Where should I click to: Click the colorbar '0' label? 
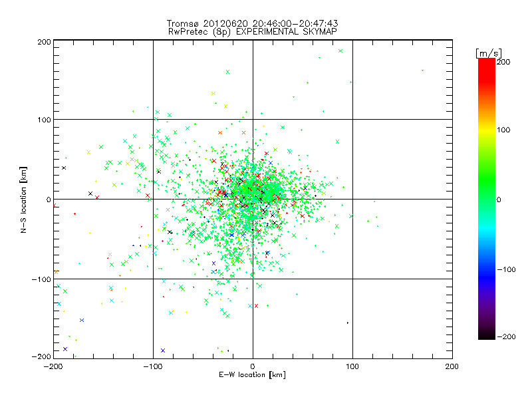[499, 200]
